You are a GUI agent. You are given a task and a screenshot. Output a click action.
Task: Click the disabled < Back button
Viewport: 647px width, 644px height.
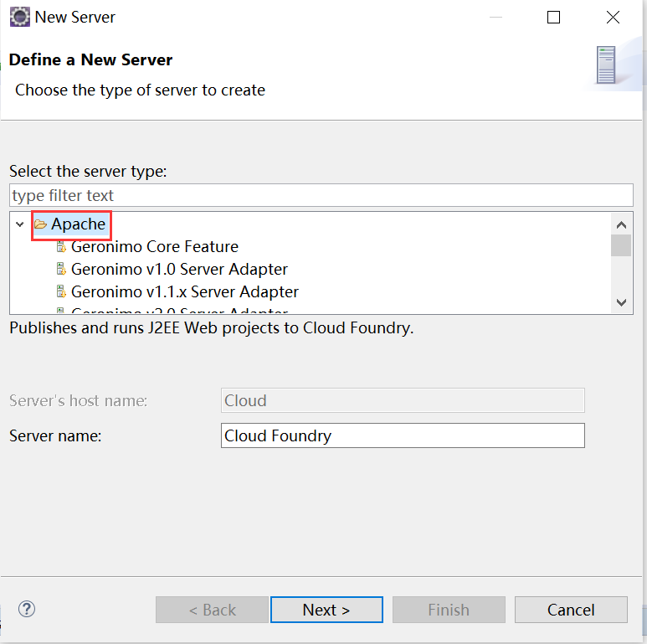point(212,610)
